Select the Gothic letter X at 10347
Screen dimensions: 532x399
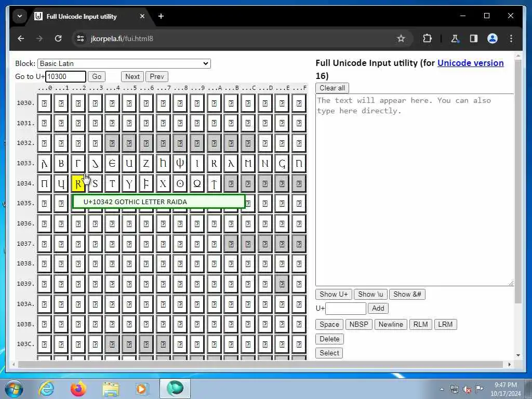[x=163, y=183]
